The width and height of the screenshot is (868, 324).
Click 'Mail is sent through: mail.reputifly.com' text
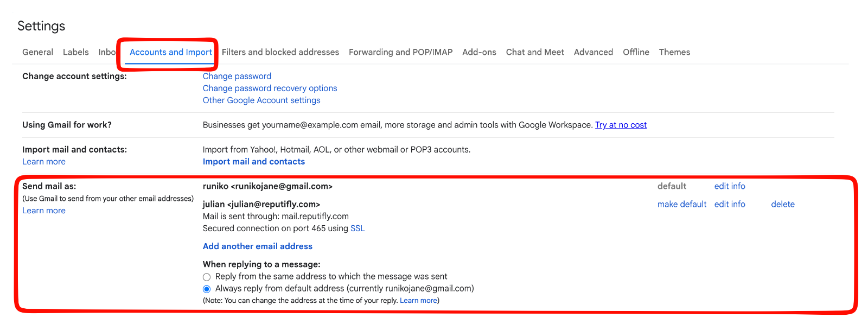276,216
